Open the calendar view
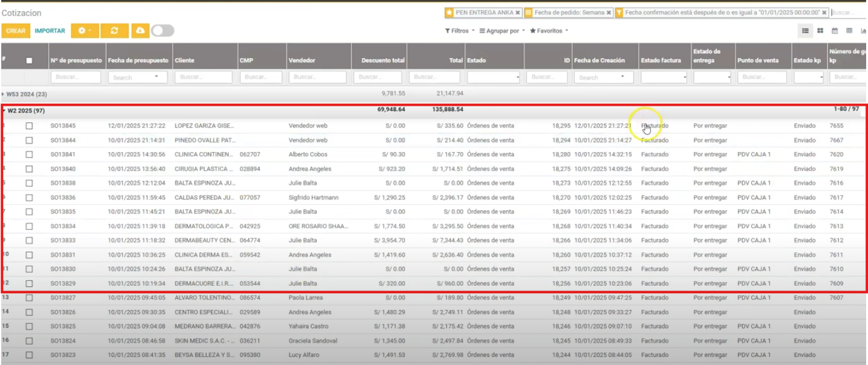 (x=835, y=30)
